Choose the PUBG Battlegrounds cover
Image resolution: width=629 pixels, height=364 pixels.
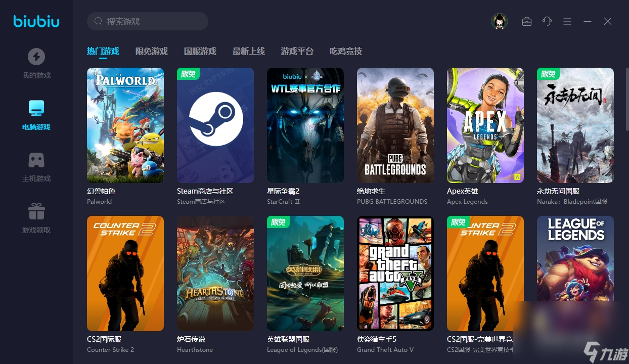(x=395, y=125)
